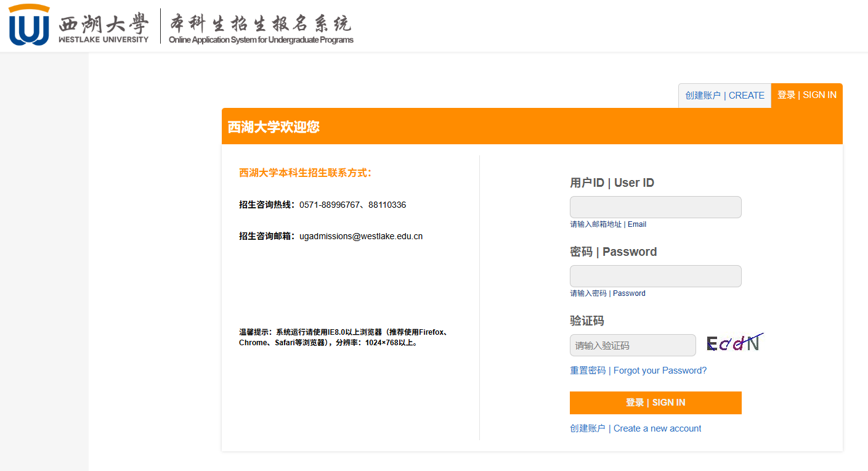Click the 验证码 label text
This screenshot has height=471, width=868.
point(586,321)
